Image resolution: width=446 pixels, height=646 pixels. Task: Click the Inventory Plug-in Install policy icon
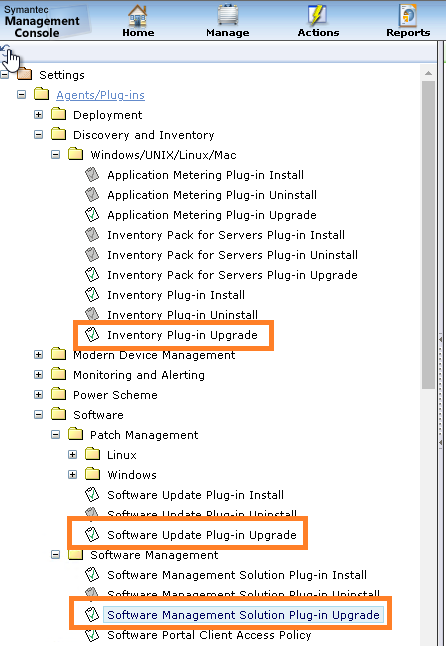pos(92,294)
